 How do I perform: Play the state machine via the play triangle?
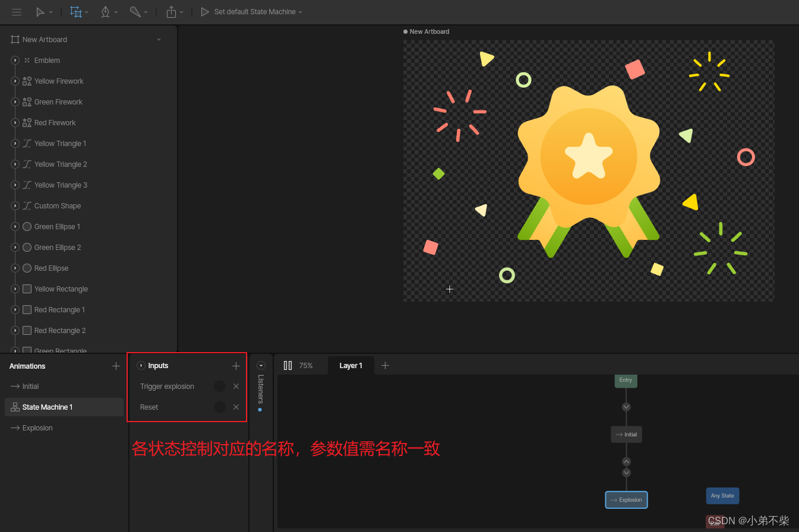pyautogui.click(x=204, y=11)
